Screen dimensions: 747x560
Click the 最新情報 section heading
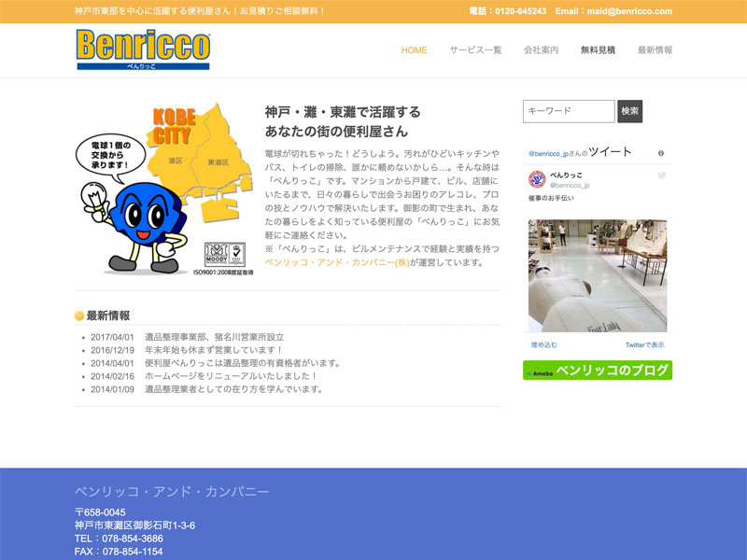(x=108, y=315)
